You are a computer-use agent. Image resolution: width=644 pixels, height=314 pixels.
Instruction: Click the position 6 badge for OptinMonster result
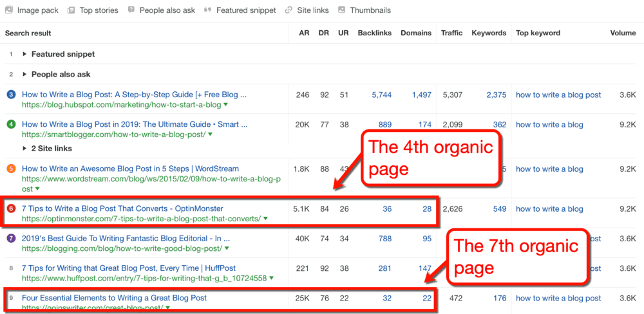(11, 209)
